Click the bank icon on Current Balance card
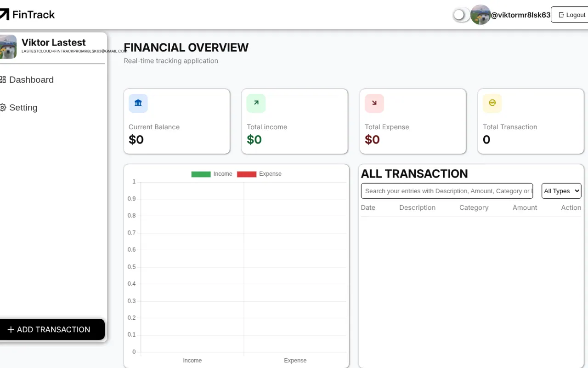 [138, 103]
